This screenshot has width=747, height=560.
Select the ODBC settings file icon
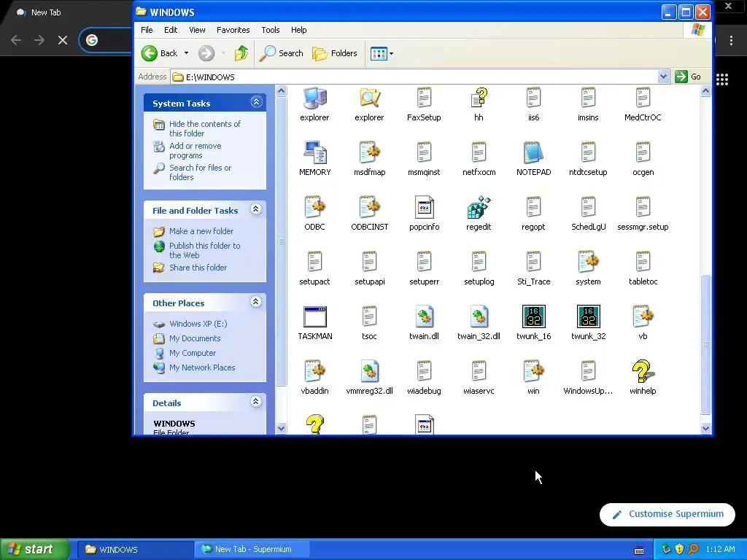coord(315,207)
